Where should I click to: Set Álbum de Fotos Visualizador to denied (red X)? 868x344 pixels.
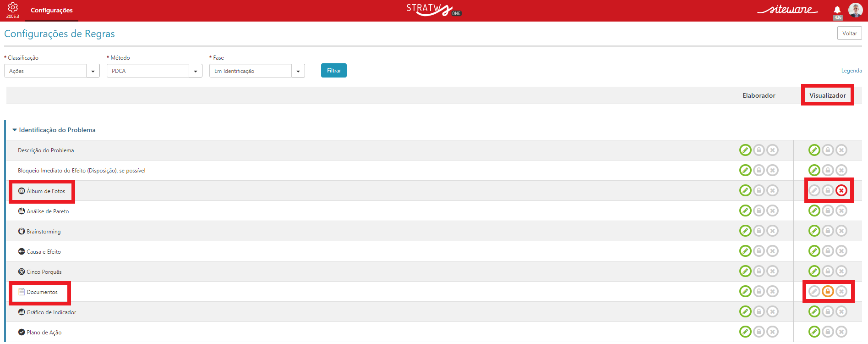click(x=841, y=190)
